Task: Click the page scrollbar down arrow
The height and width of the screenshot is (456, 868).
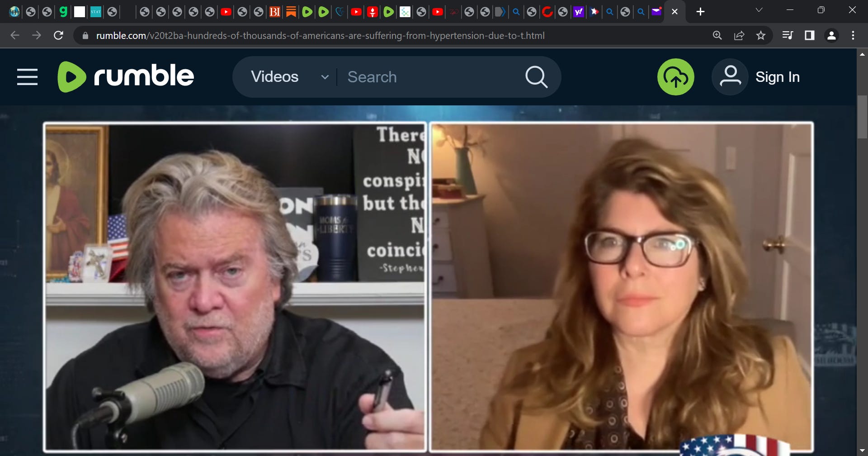Action: tap(862, 451)
